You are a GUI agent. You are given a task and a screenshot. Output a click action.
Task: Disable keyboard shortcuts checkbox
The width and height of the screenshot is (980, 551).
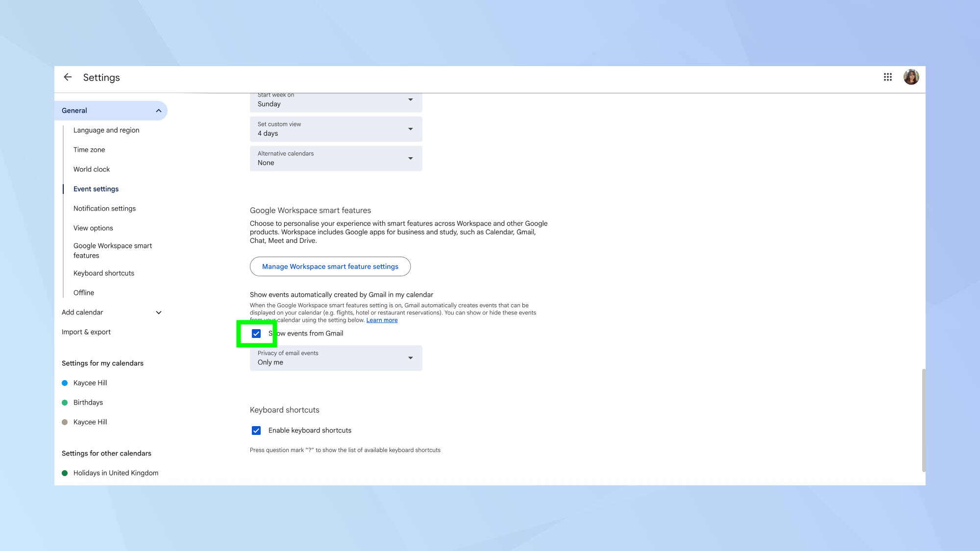click(256, 430)
